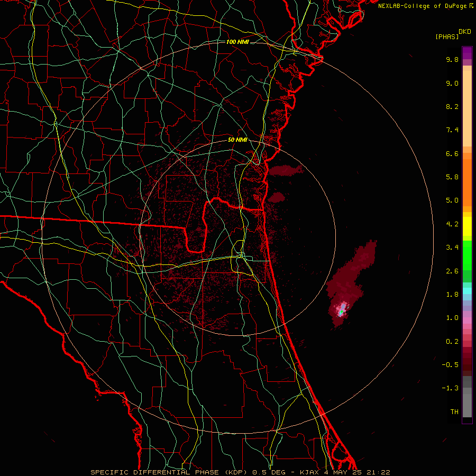476x476 pixels.
Task: Click the -1.3 value on the color scale
Action: [x=450, y=388]
